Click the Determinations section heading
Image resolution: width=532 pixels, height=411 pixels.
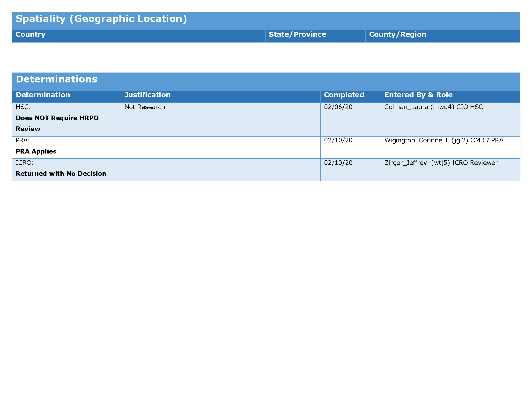pyautogui.click(x=57, y=79)
